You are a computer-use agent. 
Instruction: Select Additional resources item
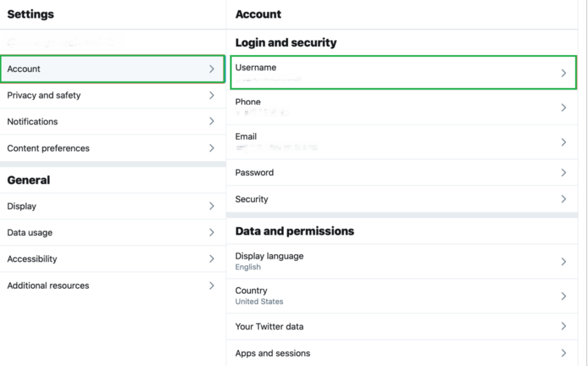click(x=48, y=285)
